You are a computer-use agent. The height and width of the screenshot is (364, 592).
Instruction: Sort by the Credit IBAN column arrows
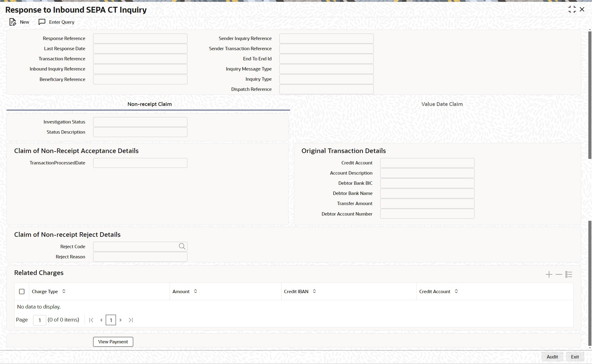pyautogui.click(x=314, y=291)
